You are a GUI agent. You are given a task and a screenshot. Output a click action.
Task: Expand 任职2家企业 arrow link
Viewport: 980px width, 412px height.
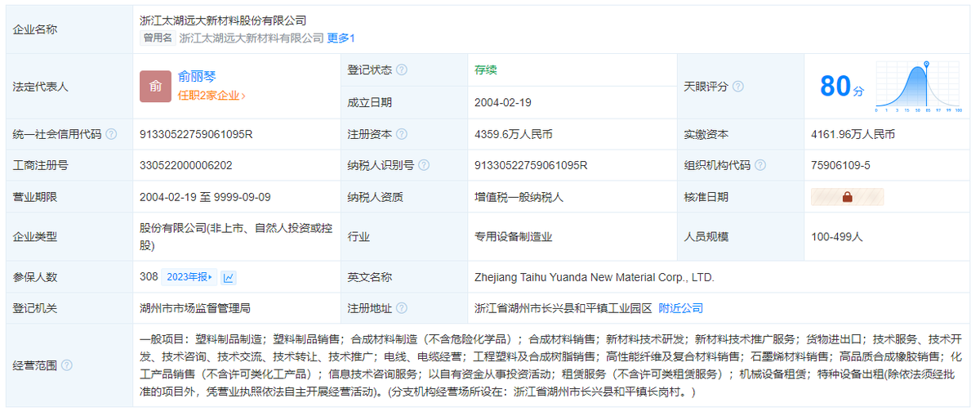(212, 96)
